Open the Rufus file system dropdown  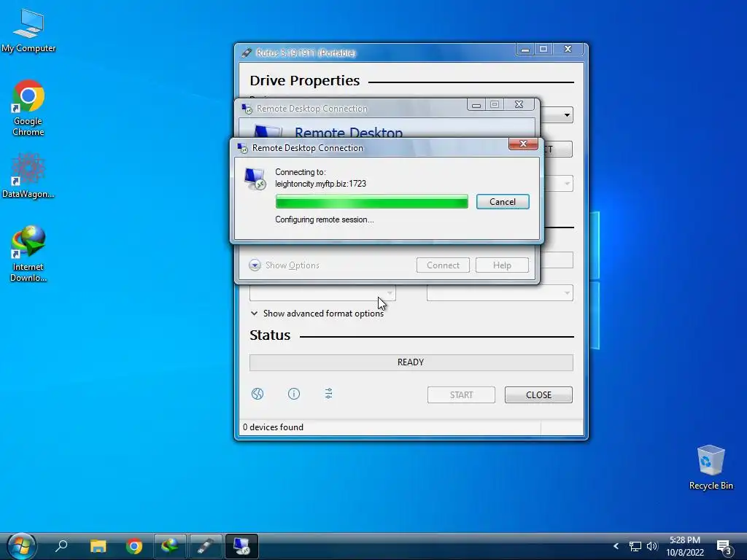[322, 293]
